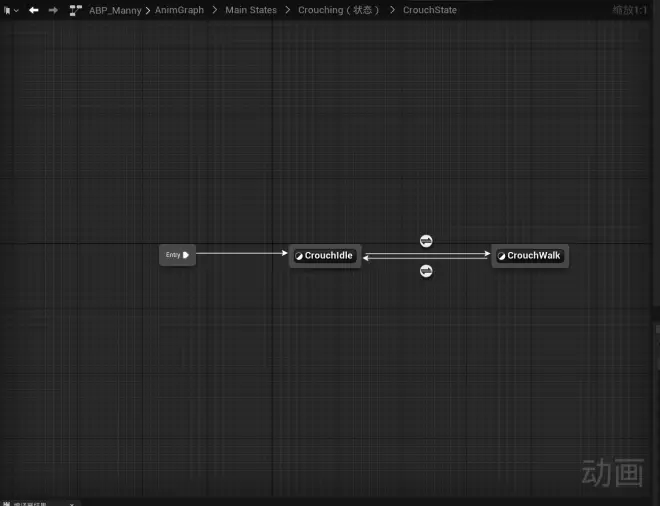
Task: Click the zoom level text 缩放1:1
Action: (x=630, y=10)
